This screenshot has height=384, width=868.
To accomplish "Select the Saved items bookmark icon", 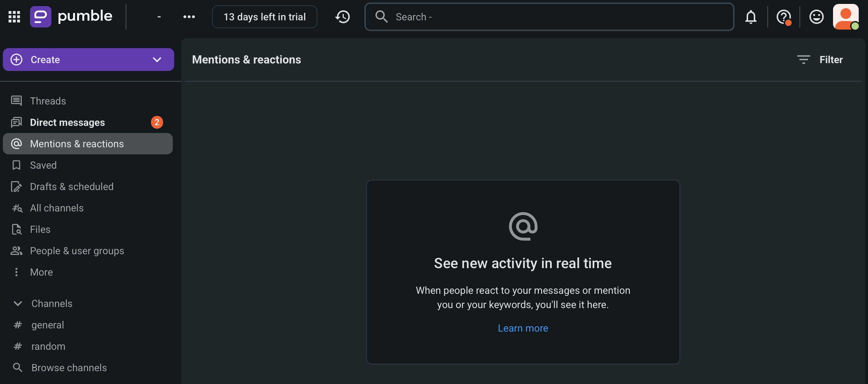I will (x=16, y=165).
